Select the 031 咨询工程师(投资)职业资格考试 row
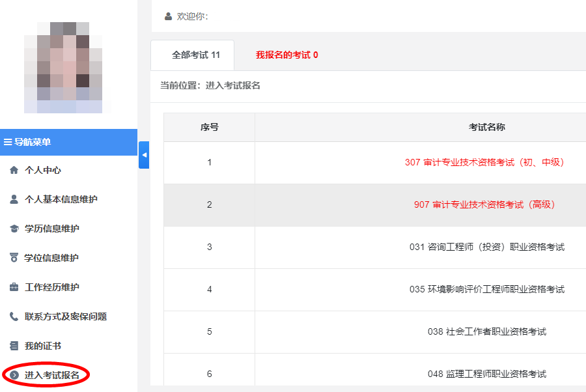Screen dimensions: 586x392 [486, 247]
